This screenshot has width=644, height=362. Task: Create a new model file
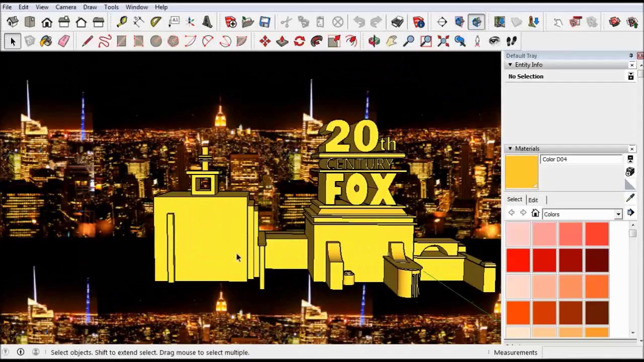(x=230, y=22)
